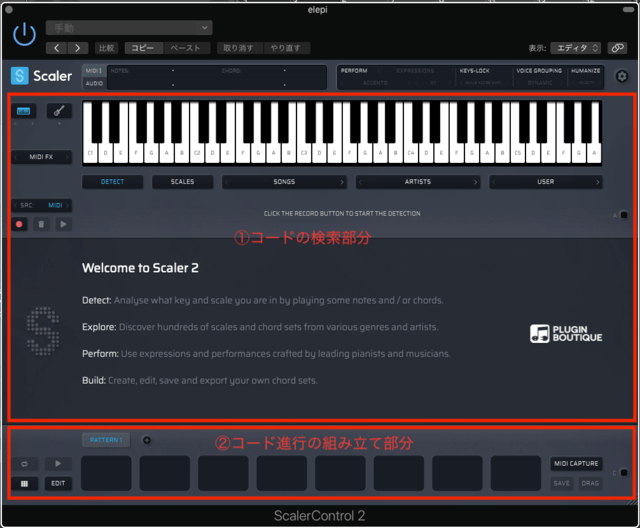Play the chord pattern
Image resolution: width=640 pixels, height=528 pixels.
pyautogui.click(x=58, y=464)
